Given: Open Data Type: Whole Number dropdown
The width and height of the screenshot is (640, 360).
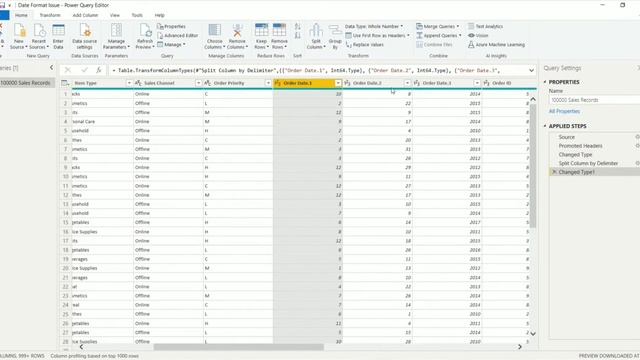Looking at the screenshot, I should 374,26.
